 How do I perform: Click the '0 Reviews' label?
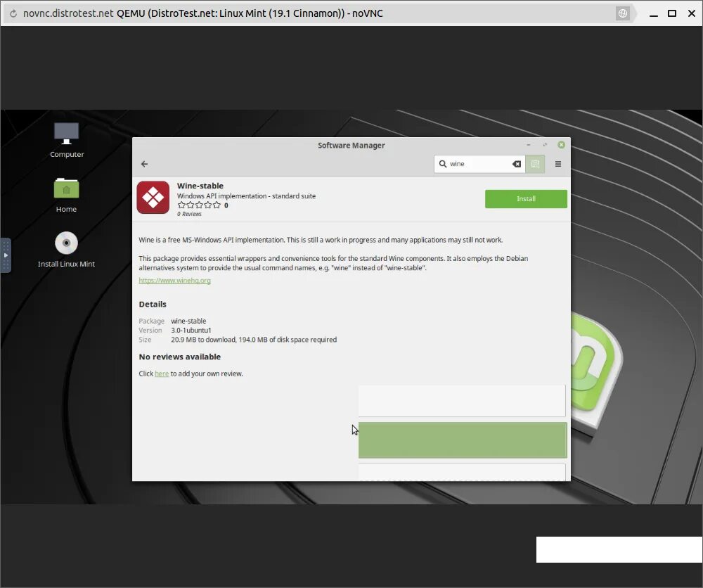coord(189,214)
